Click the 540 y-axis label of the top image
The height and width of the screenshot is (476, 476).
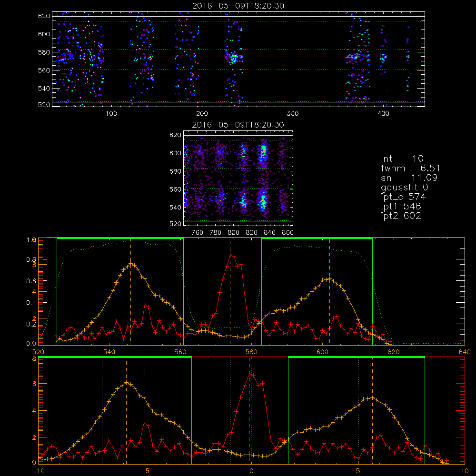pos(44,89)
